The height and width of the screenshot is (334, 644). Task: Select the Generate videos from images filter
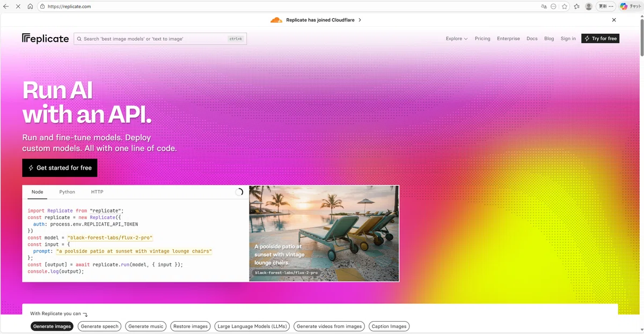click(330, 326)
